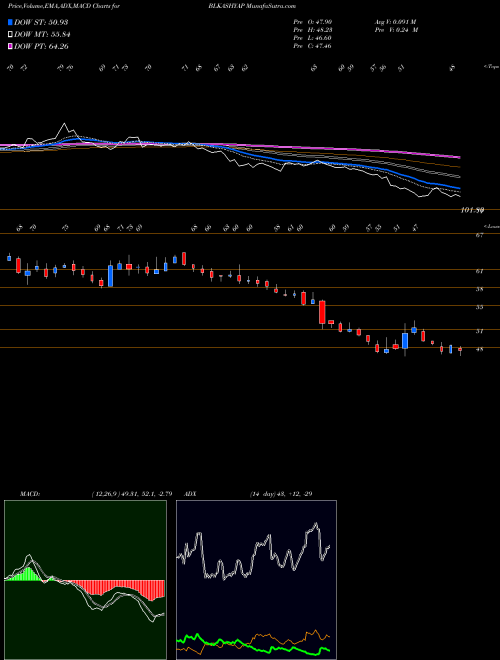This screenshot has width=500, height=660.
Task: Click the price axis label 58
Action: 479,289
